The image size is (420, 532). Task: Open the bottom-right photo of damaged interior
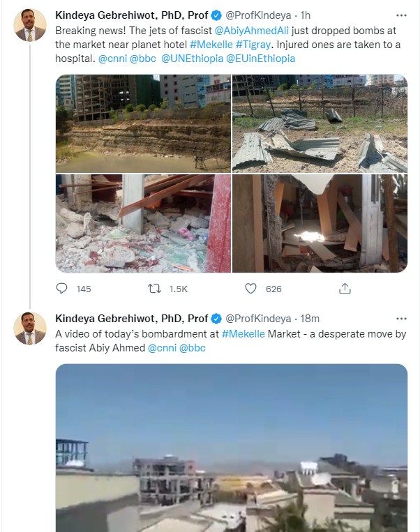pos(320,223)
